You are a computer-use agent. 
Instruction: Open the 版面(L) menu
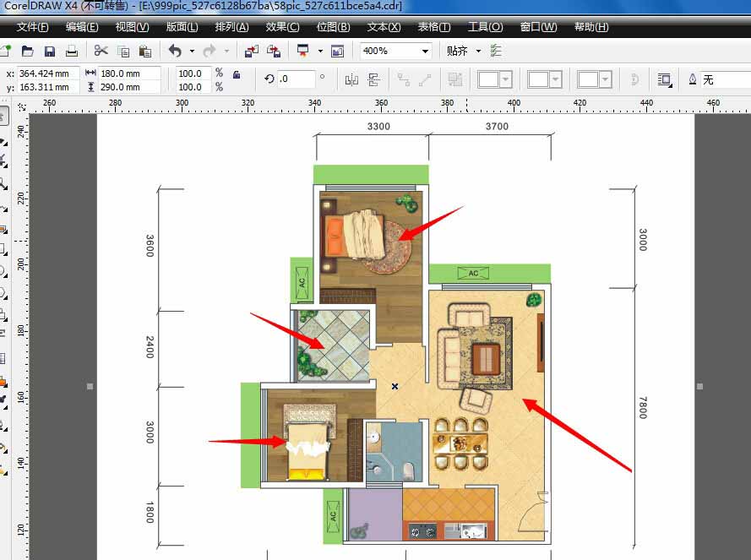point(182,27)
